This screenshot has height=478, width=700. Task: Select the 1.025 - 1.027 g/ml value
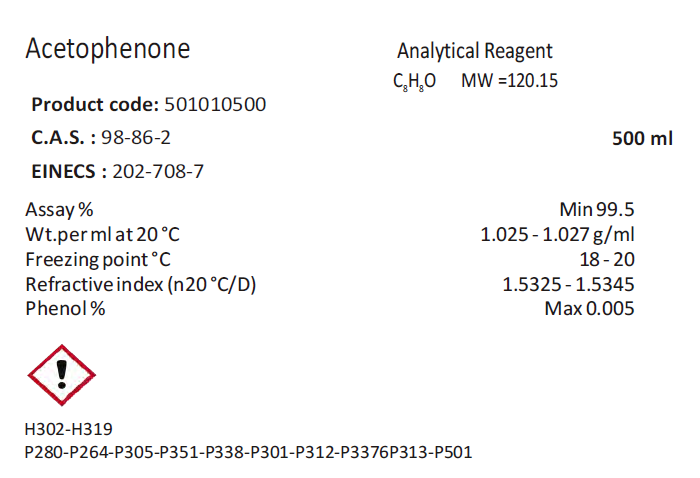click(557, 235)
